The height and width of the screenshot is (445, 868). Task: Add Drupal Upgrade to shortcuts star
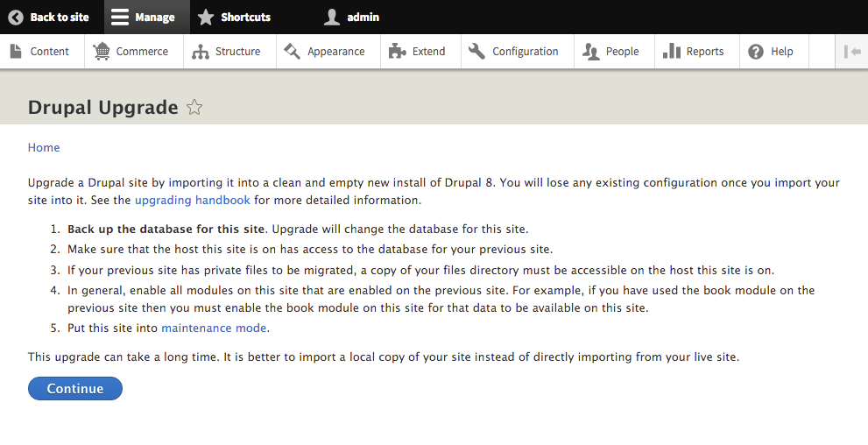tap(194, 107)
